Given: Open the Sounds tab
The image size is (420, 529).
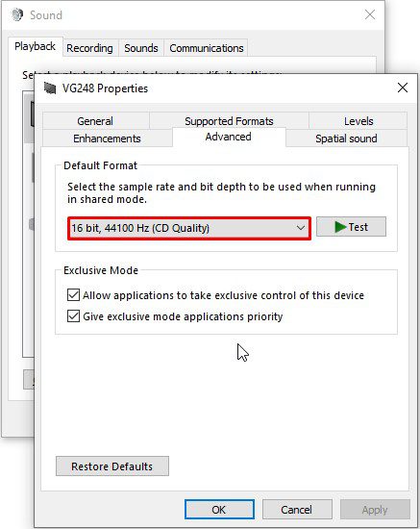Looking at the screenshot, I should pyautogui.click(x=141, y=48).
